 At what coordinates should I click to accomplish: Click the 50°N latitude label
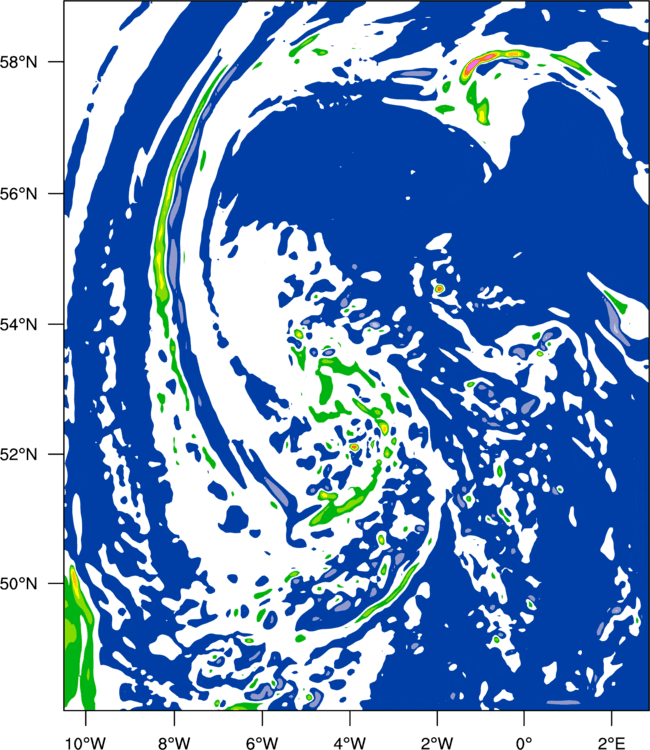pyautogui.click(x=19, y=584)
